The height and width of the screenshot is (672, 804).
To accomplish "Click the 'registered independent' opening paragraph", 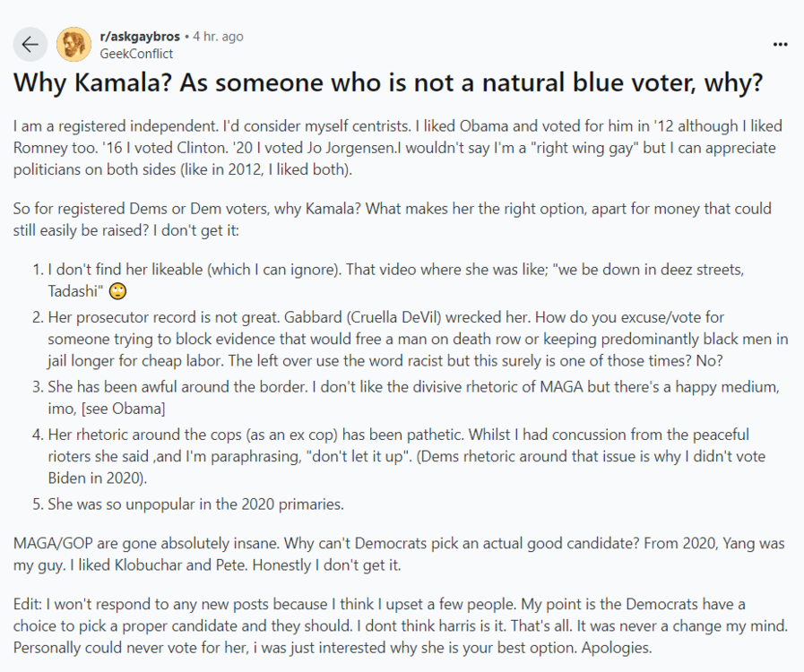I will pos(398,148).
